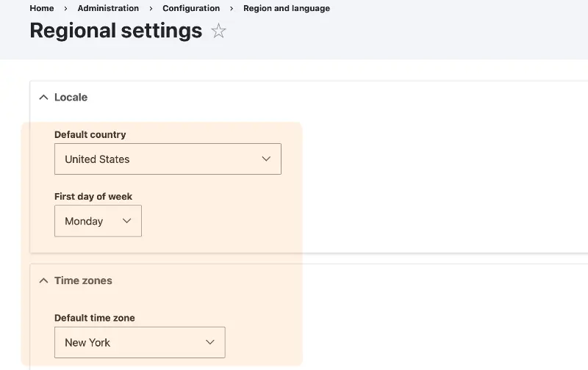Add page to shortcuts with star icon
Image resolution: width=588 pixels, height=370 pixels.
tap(218, 31)
